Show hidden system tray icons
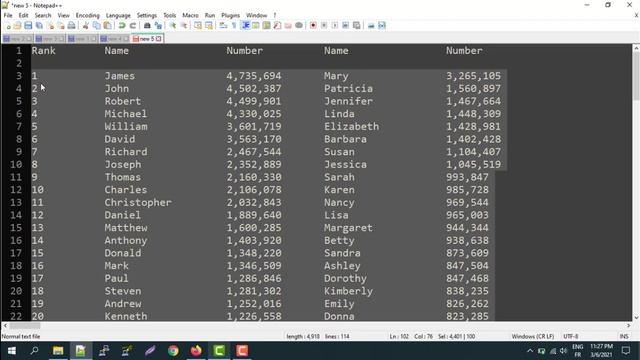The width and height of the screenshot is (640, 360). click(530, 351)
